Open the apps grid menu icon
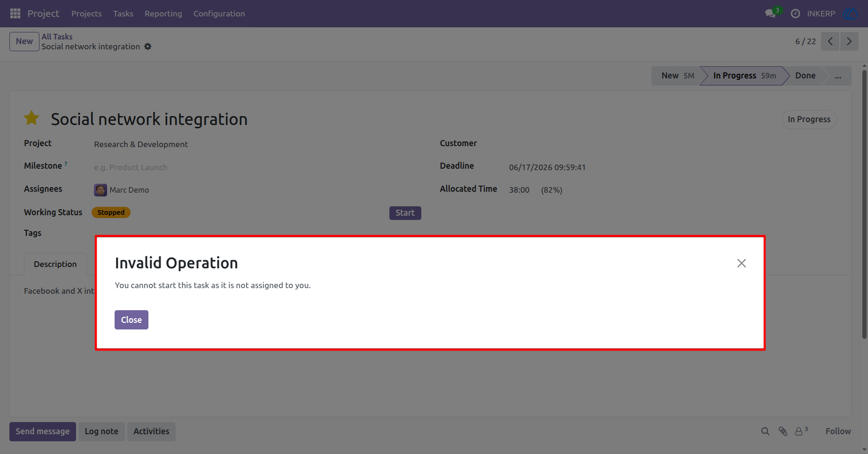868x454 pixels. (15, 14)
